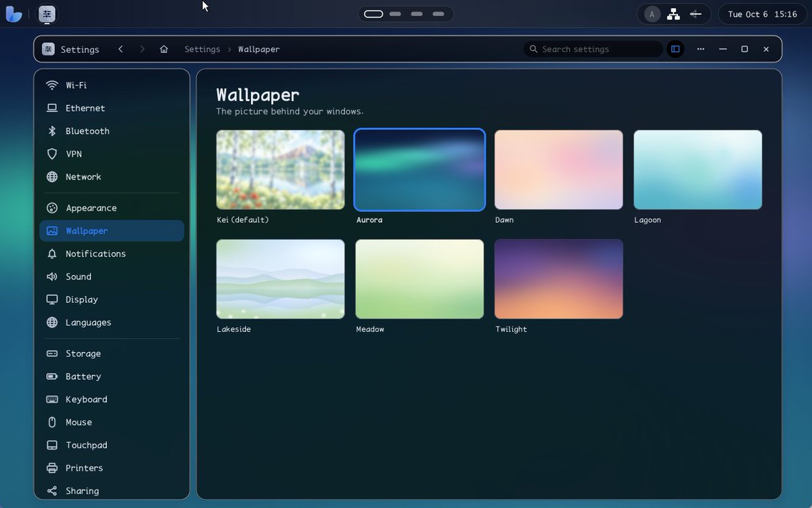The width and height of the screenshot is (812, 508).
Task: Open user avatar A in system tray
Action: (652, 14)
